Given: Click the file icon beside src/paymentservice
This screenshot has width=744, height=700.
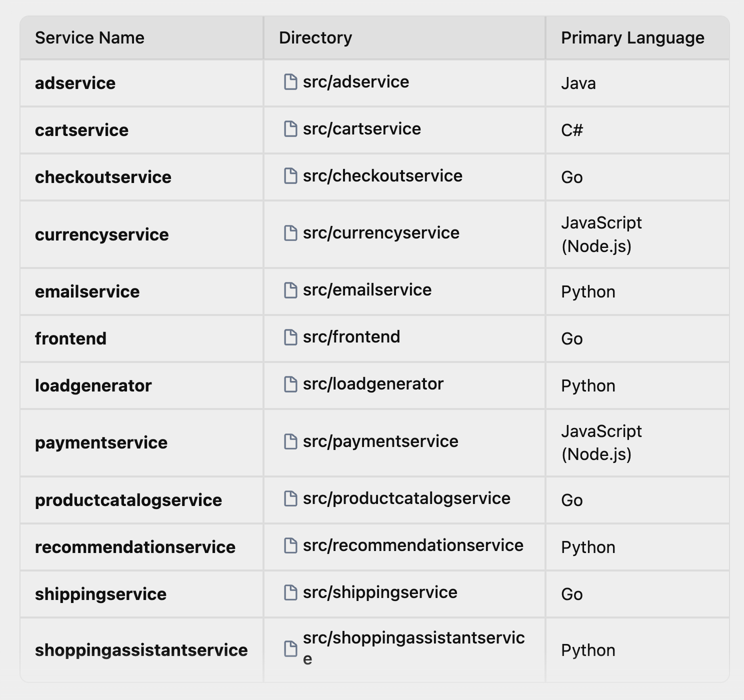Looking at the screenshot, I should 290,441.
